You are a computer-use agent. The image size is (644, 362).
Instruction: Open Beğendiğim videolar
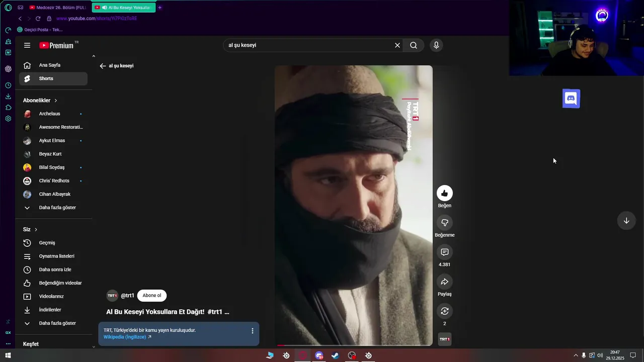53,283
